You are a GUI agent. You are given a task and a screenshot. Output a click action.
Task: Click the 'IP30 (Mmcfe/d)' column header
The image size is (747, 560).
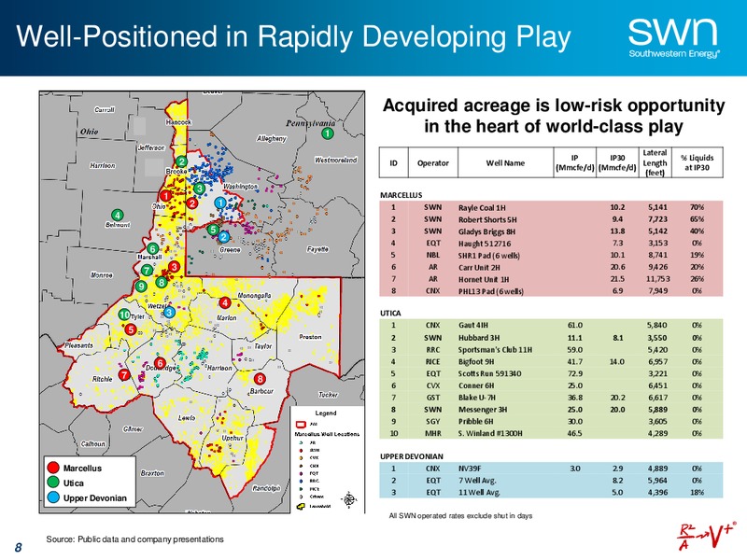coord(617,162)
